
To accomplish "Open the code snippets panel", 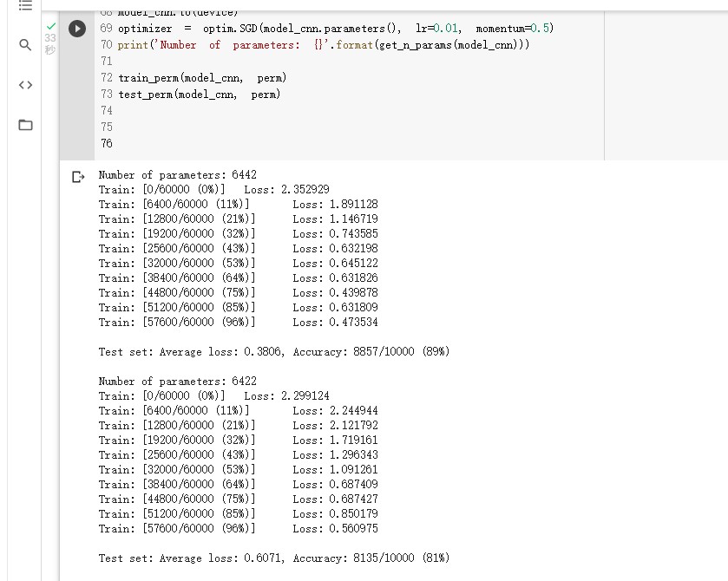I will click(25, 85).
